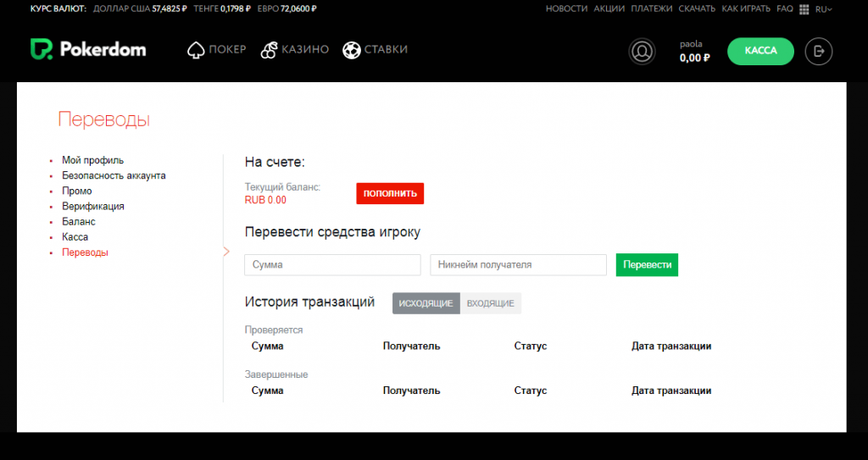This screenshot has height=460, width=868.
Task: Click the Pokerdom logo
Action: click(x=88, y=50)
